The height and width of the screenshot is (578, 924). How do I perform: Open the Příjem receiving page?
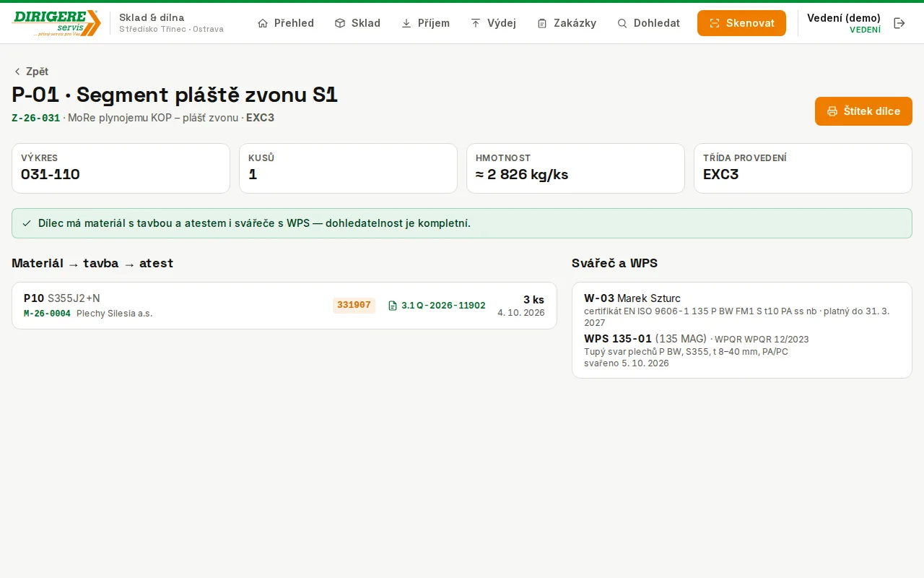coord(425,23)
